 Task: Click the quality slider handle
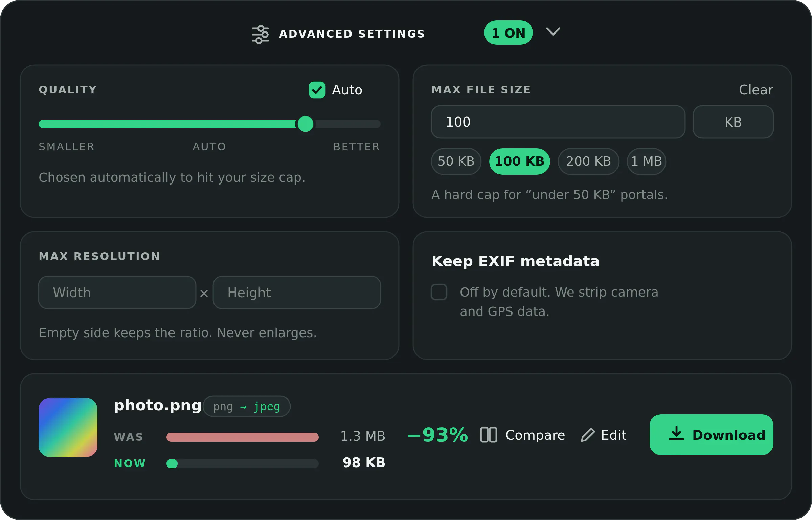coord(305,124)
